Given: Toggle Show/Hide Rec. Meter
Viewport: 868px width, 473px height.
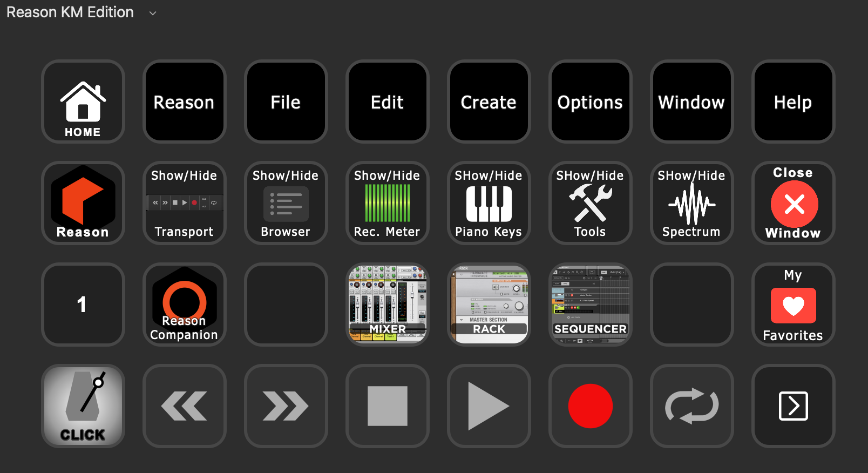Looking at the screenshot, I should click(x=388, y=203).
